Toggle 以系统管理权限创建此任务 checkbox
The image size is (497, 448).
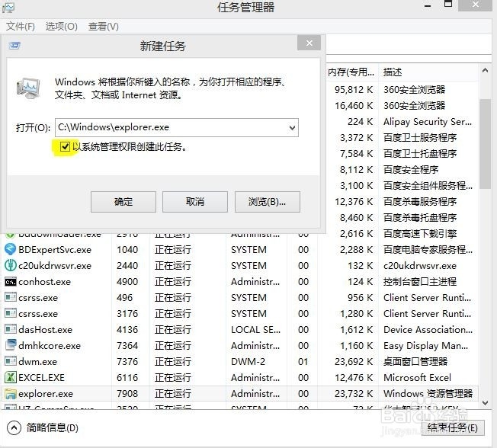click(x=65, y=147)
